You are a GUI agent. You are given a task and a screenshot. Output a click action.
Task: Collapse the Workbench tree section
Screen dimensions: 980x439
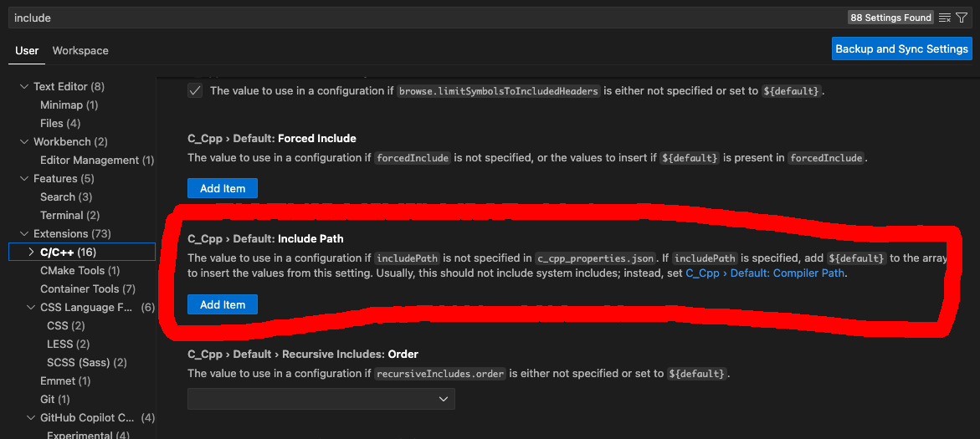(24, 142)
